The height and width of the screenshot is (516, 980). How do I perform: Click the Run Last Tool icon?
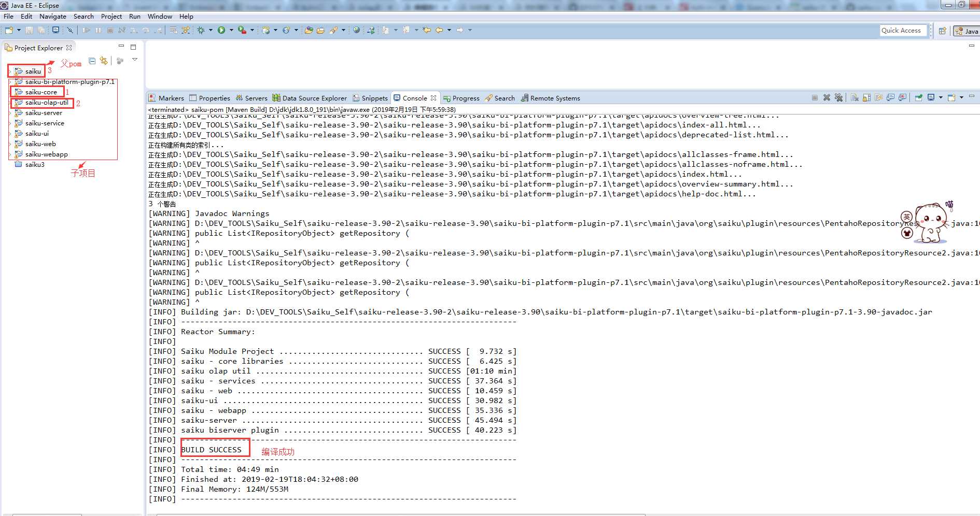click(x=242, y=30)
